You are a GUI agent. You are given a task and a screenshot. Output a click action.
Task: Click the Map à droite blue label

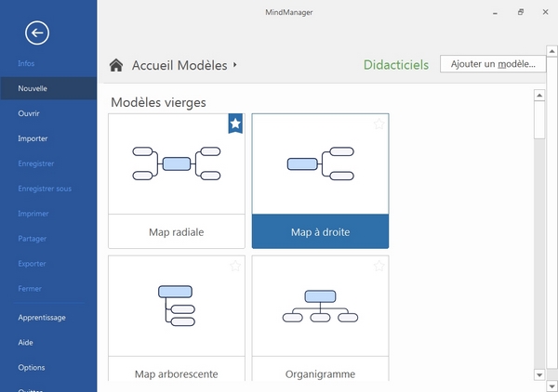click(320, 231)
